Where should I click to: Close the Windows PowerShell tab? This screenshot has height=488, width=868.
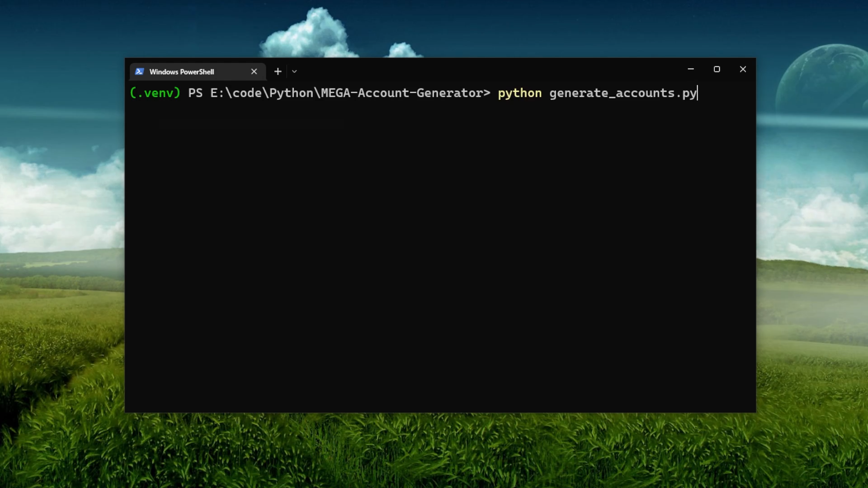(254, 71)
